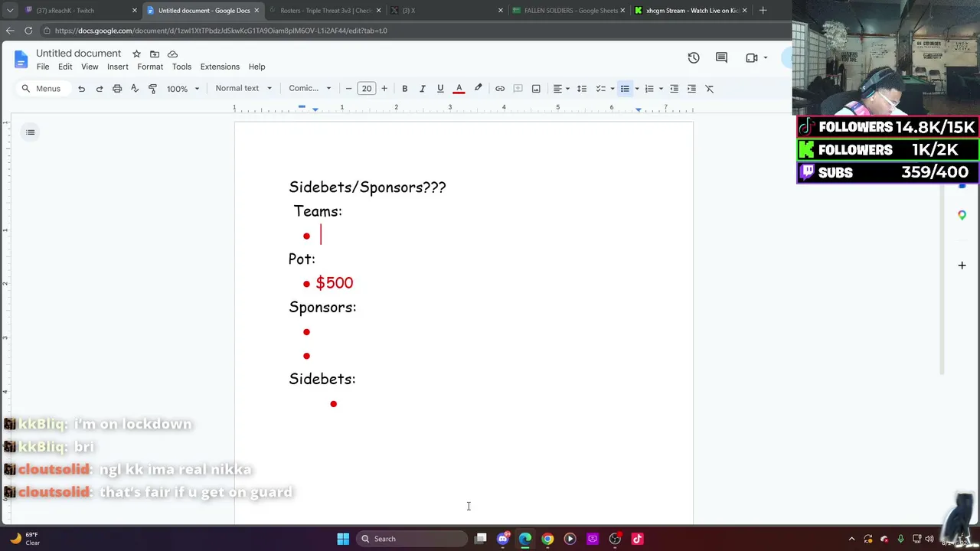Open the 100% zoom dropdown
Image resolution: width=980 pixels, height=551 pixels.
183,89
